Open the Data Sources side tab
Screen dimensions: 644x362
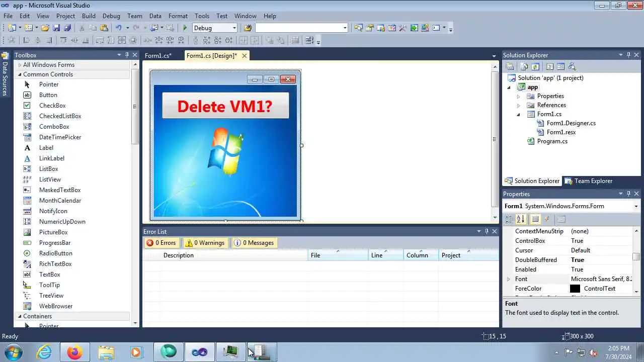pyautogui.click(x=5, y=74)
